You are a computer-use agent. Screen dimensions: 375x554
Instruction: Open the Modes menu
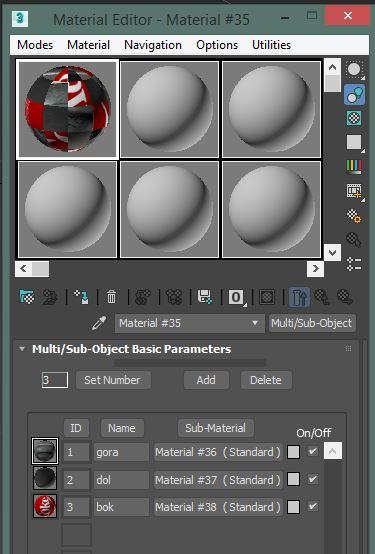[x=35, y=45]
